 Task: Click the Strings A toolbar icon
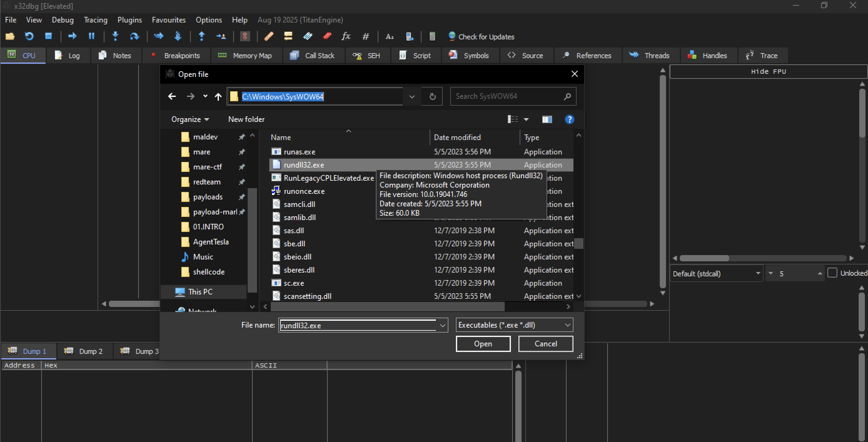(x=390, y=36)
